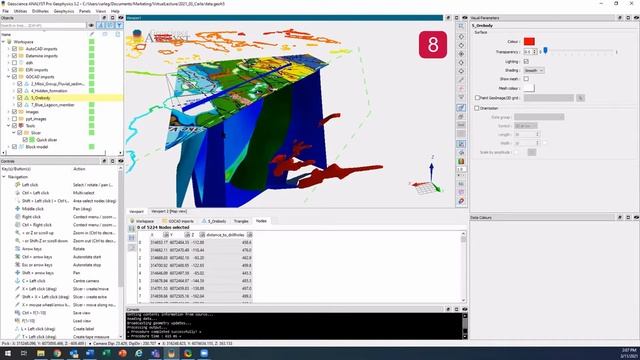
Task: Click eye icon on Visual Parameters header
Action: tap(636, 18)
